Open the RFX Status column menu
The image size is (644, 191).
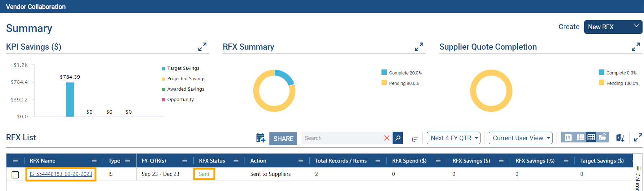tap(236, 161)
